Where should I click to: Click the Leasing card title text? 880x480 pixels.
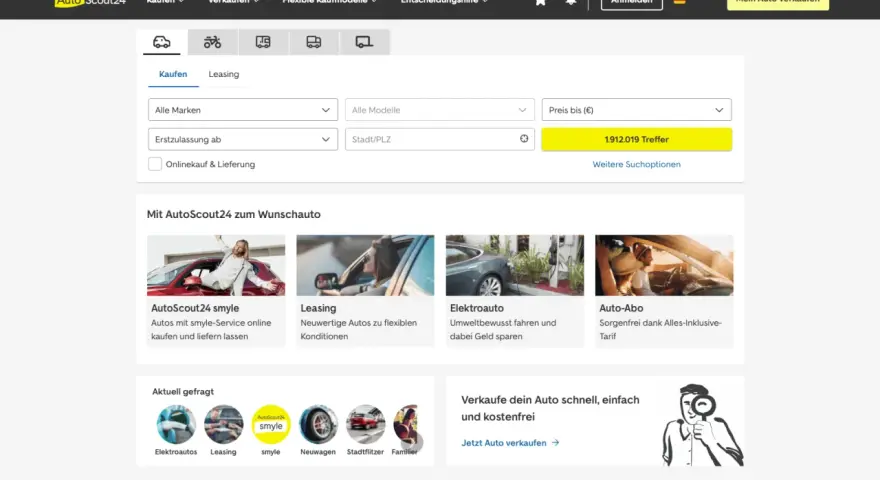pyautogui.click(x=318, y=308)
